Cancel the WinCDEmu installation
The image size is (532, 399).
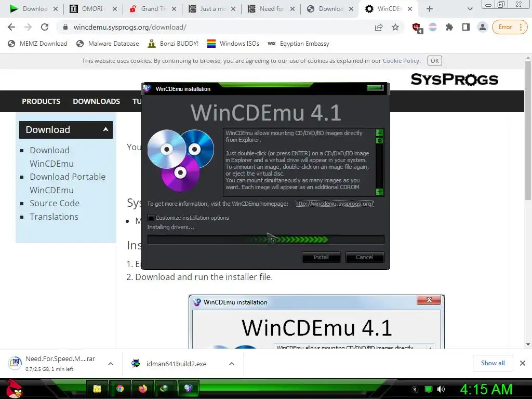(x=364, y=257)
